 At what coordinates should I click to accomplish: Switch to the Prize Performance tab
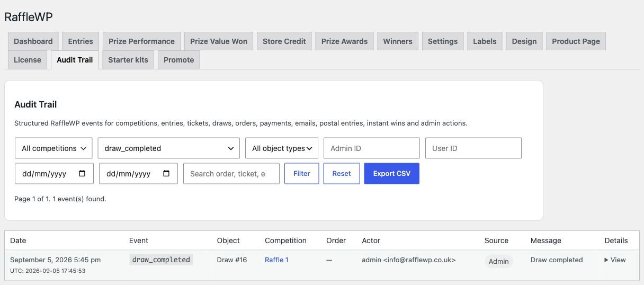coord(141,41)
